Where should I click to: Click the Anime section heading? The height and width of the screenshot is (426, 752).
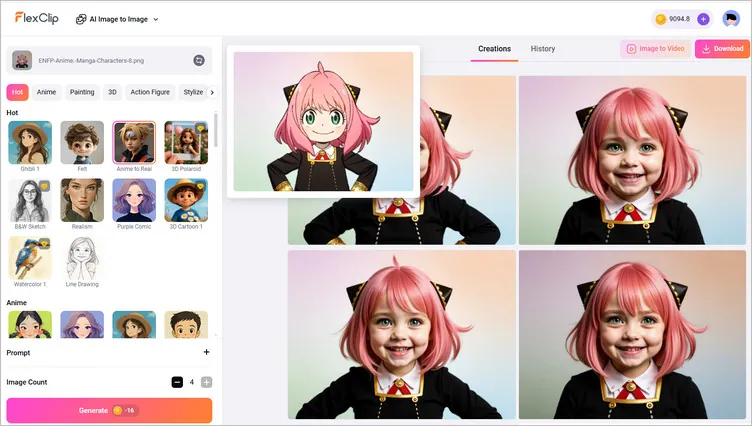(16, 303)
